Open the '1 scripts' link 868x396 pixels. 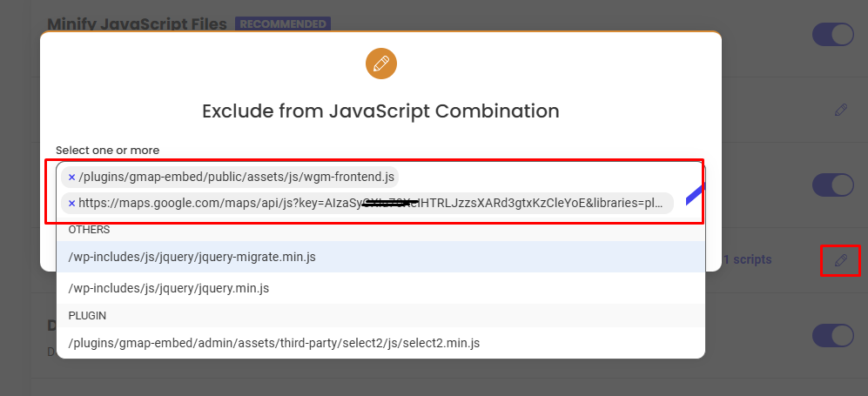746,259
